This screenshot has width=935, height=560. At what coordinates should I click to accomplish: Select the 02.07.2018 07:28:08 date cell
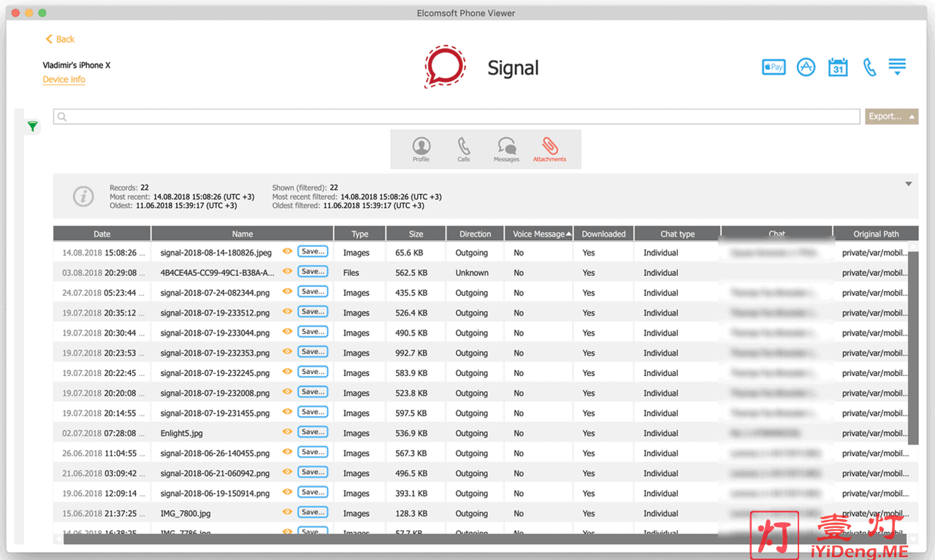(x=102, y=434)
